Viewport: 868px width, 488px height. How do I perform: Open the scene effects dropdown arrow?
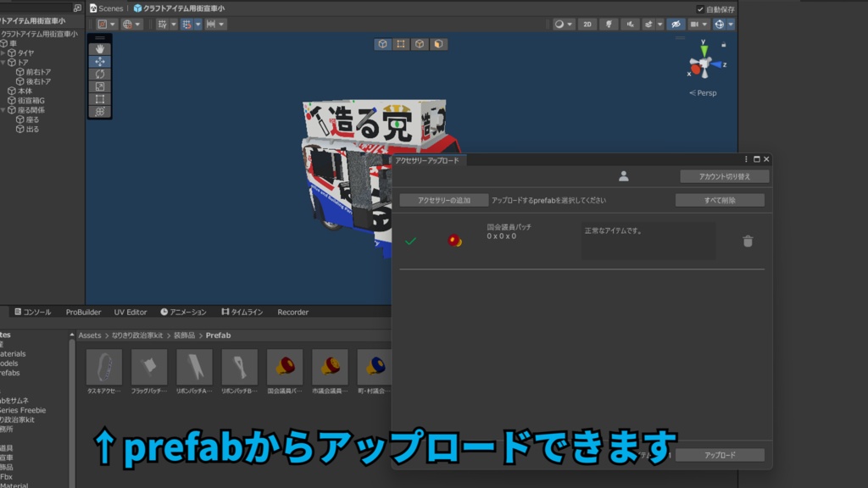click(x=659, y=25)
